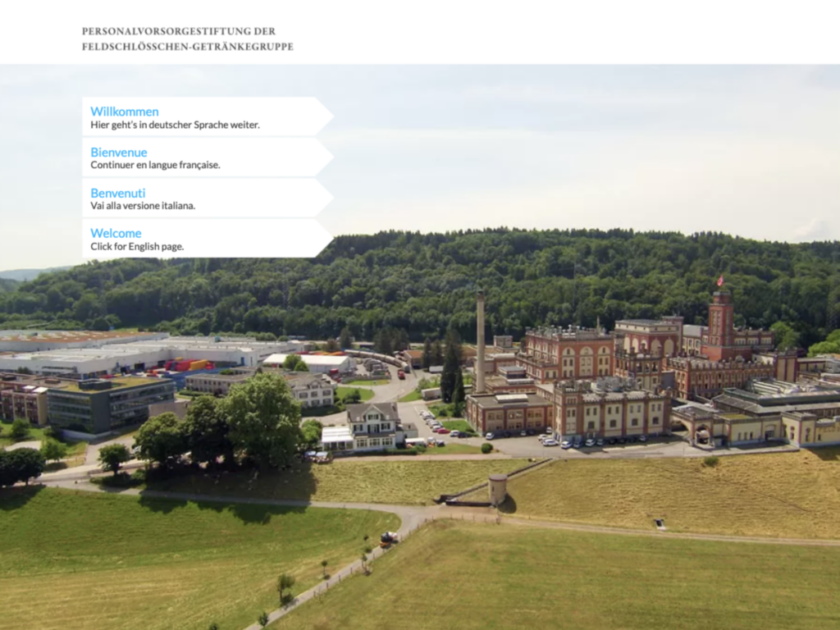
Task: Select 'Hier geht's in deutscher Sprache weiter' text
Action: pyautogui.click(x=175, y=126)
